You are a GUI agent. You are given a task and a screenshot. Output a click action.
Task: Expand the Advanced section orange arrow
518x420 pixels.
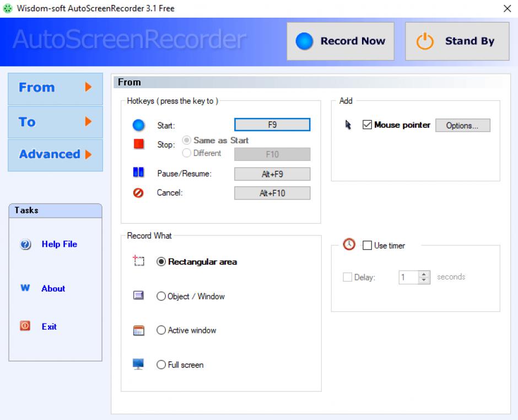tap(88, 154)
